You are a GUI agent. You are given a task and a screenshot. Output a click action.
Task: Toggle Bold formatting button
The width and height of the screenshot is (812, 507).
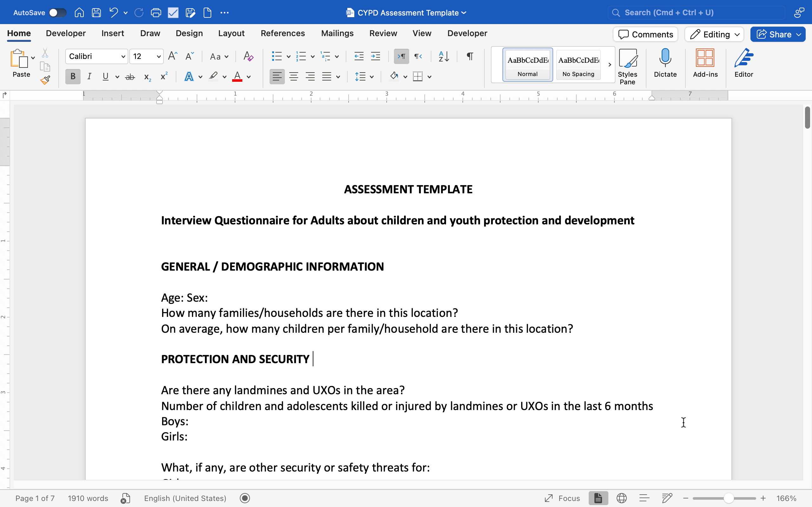(x=73, y=77)
